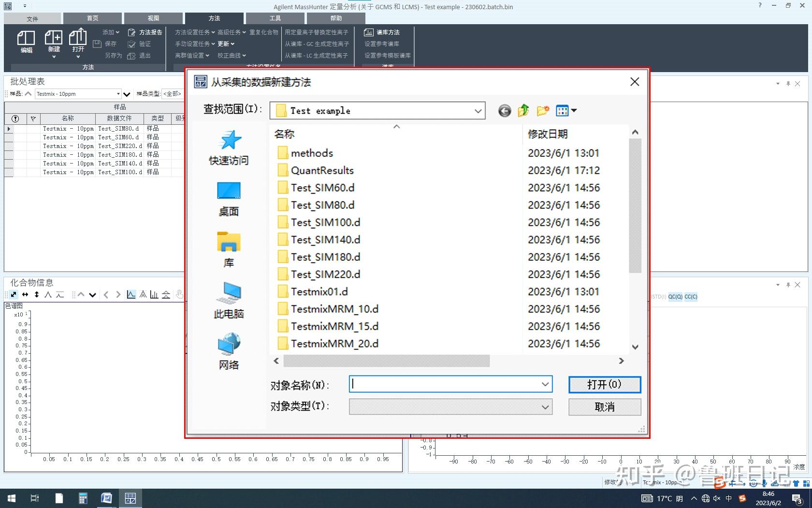Toggle QC(Q) in calibration curve panel
Screen dimensions: 812x508
(675, 297)
